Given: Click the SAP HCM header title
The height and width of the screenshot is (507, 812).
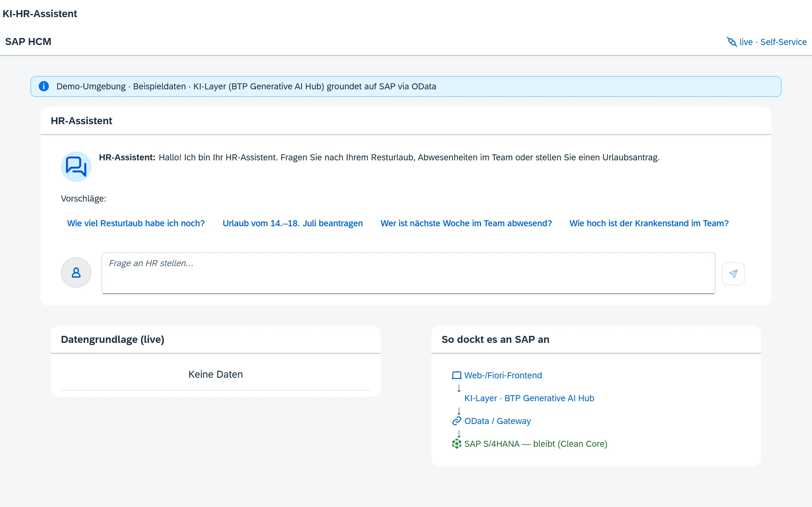Looking at the screenshot, I should click(x=28, y=42).
